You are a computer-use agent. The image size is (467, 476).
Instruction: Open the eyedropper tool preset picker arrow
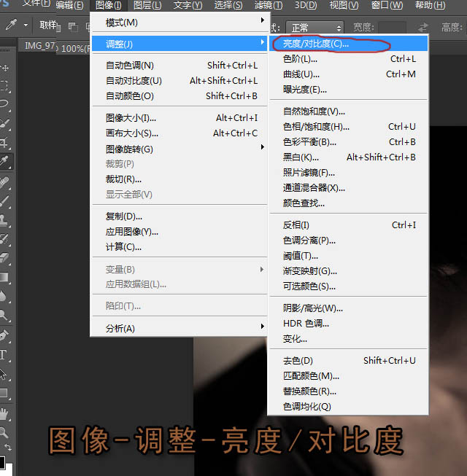pos(26,26)
